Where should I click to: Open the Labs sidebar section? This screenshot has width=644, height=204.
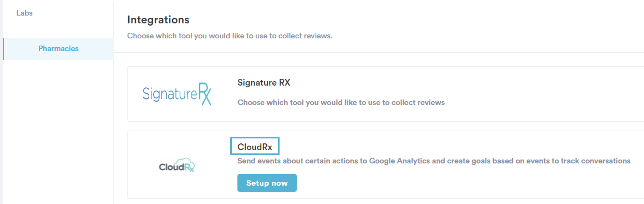click(24, 13)
